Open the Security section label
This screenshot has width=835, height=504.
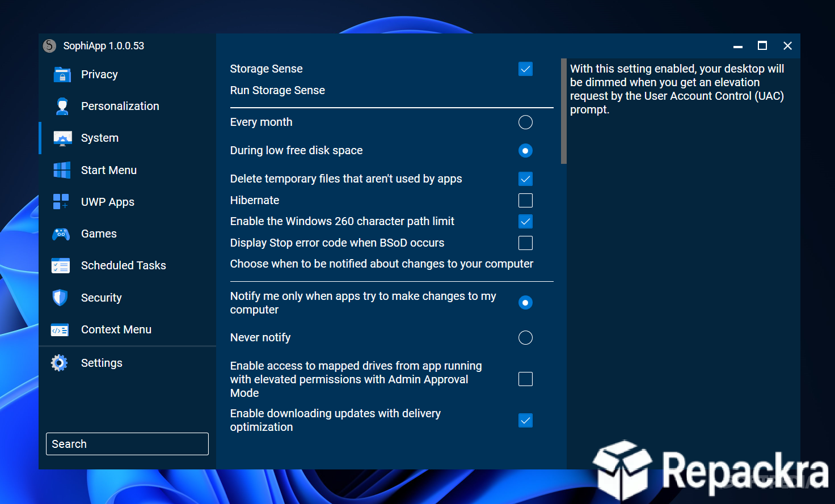point(102,298)
